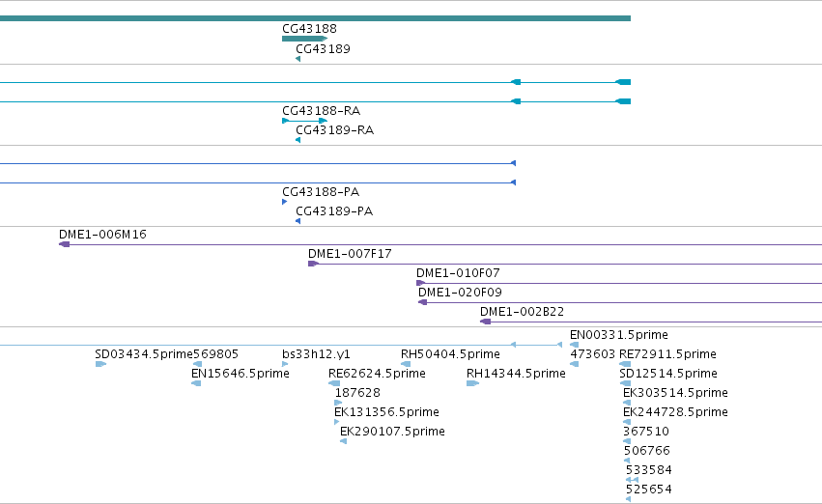Select the EN00331.5prime EST marker
Image resolution: width=822 pixels, height=504 pixels.
tap(574, 345)
